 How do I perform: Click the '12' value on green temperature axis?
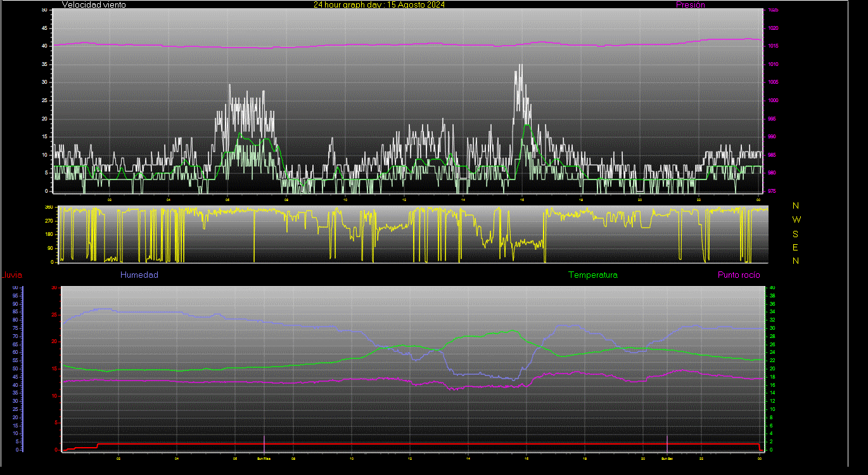click(771, 401)
